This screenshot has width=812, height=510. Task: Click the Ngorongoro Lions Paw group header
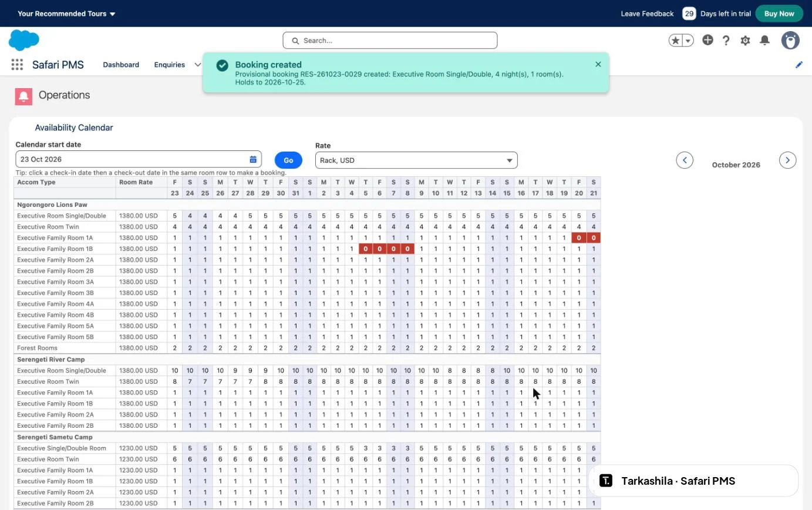click(52, 204)
